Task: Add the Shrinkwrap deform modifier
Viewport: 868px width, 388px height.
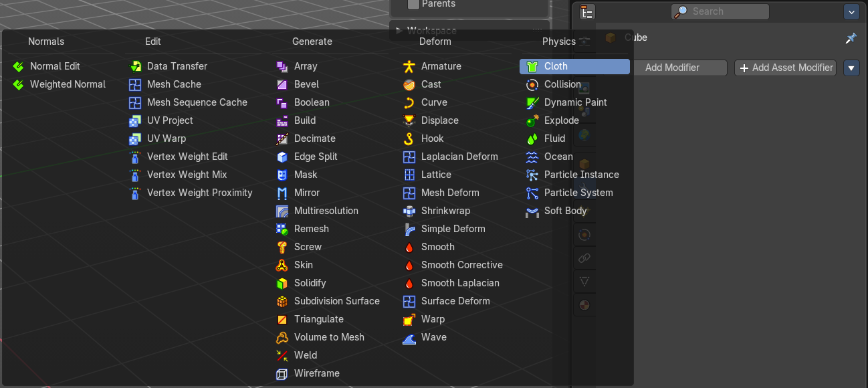Action: tap(456, 211)
